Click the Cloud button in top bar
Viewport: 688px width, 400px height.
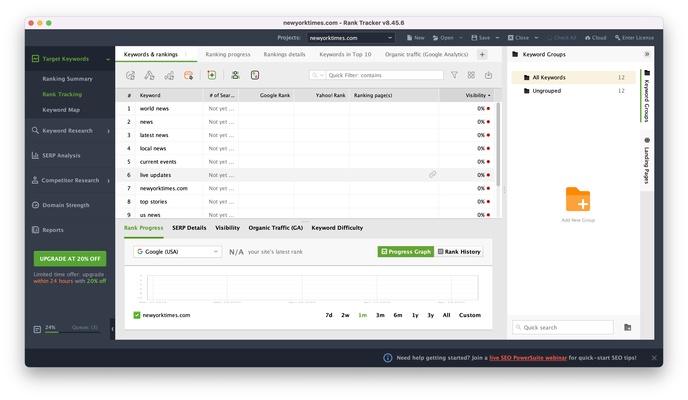pos(595,38)
